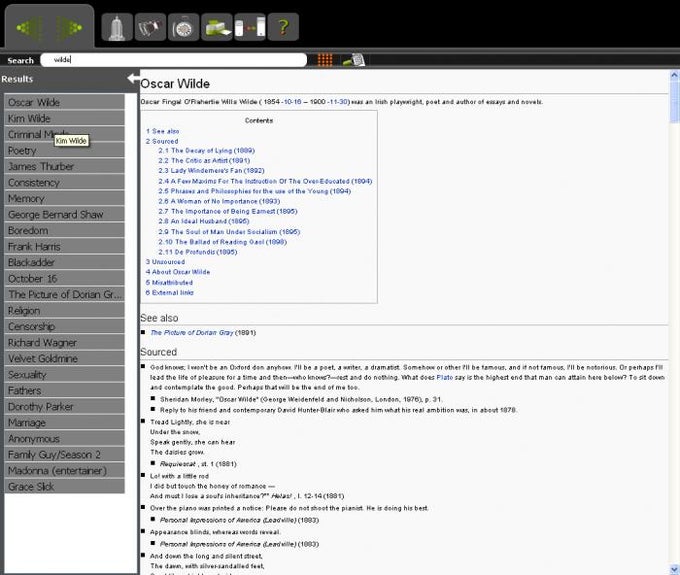This screenshot has height=575, width=680.
Task: Follow 2.3 Lady Windermere's Fan link
Action: pos(211,170)
